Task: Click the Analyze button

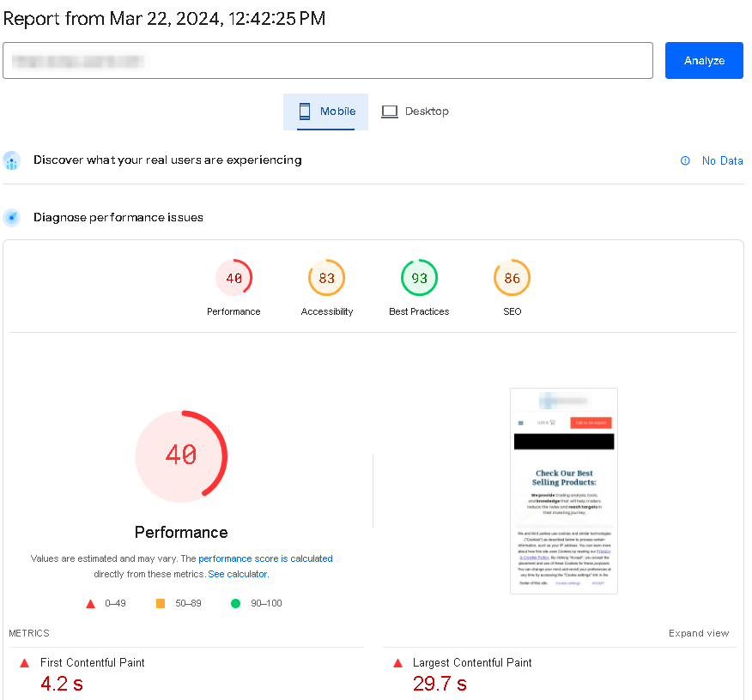Action: pos(704,60)
